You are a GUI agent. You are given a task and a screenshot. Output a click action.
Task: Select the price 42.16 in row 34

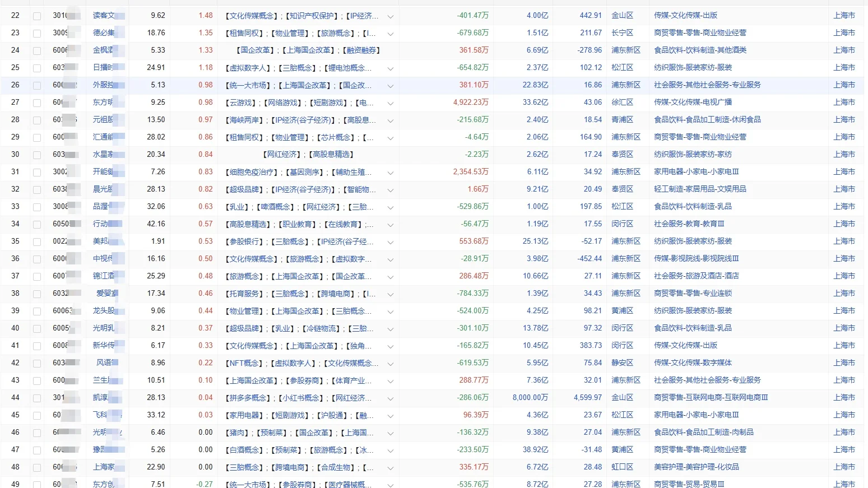(156, 224)
